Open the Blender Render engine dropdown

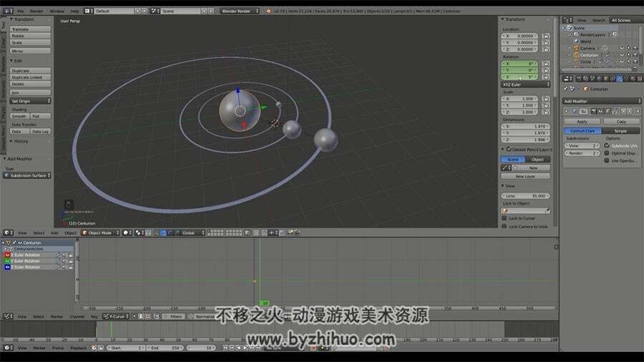click(240, 11)
